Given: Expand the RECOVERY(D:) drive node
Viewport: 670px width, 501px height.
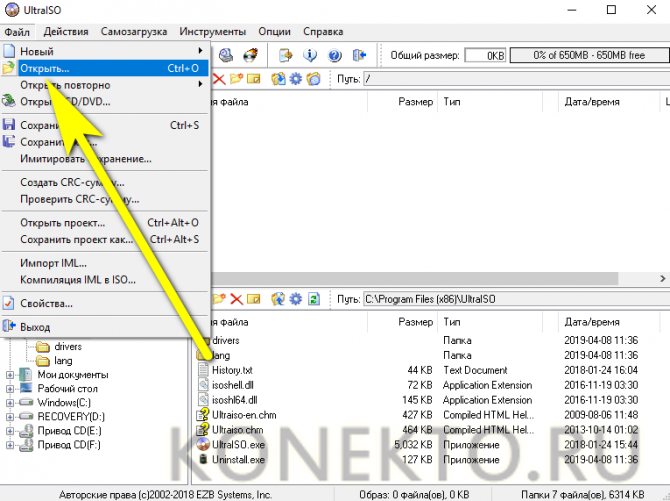Looking at the screenshot, I should (x=9, y=416).
